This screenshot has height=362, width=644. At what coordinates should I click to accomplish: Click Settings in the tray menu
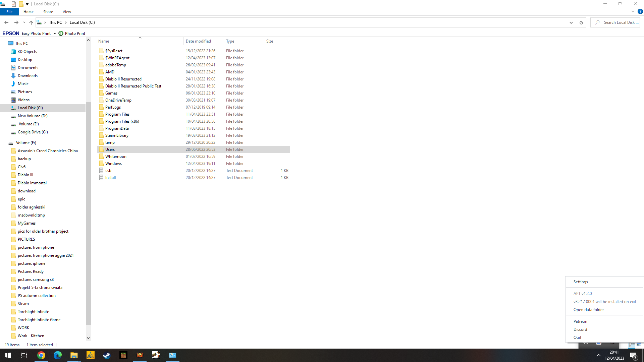click(581, 282)
